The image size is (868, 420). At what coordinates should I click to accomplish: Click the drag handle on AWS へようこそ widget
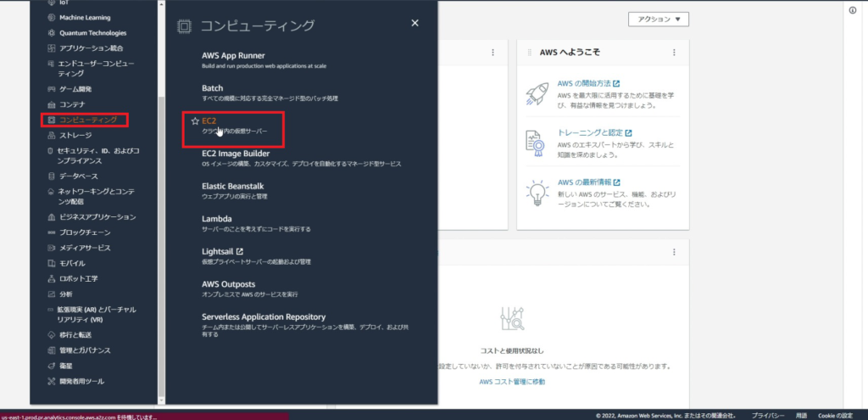tap(531, 53)
